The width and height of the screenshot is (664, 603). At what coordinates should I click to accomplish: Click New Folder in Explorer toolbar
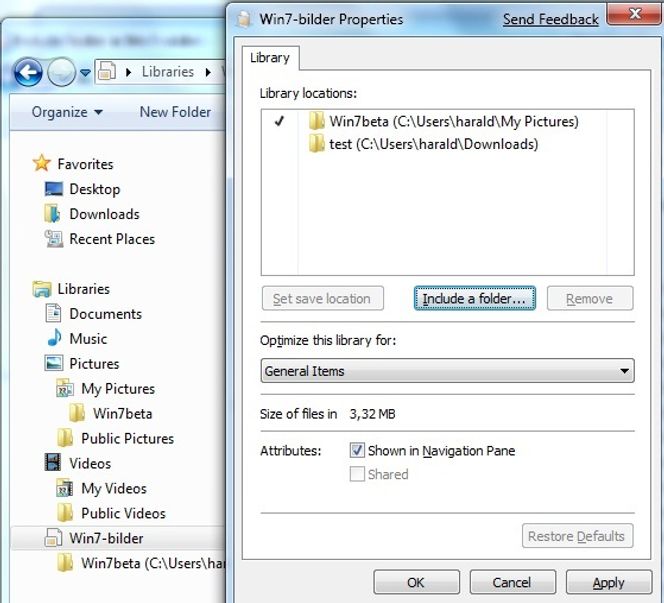(x=175, y=112)
